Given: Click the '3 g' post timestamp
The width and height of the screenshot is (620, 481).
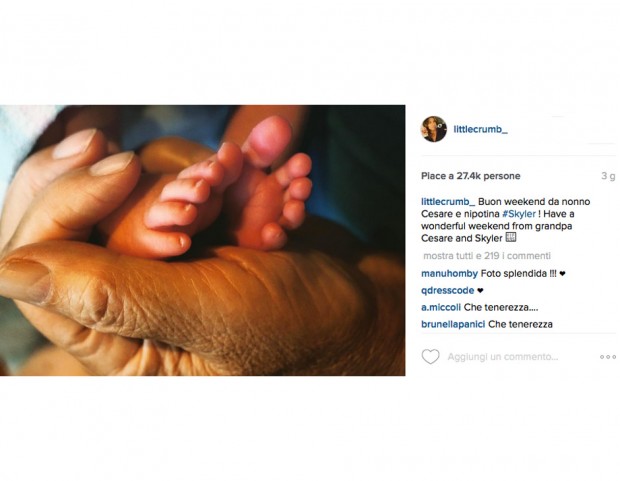Looking at the screenshot, I should (x=608, y=176).
